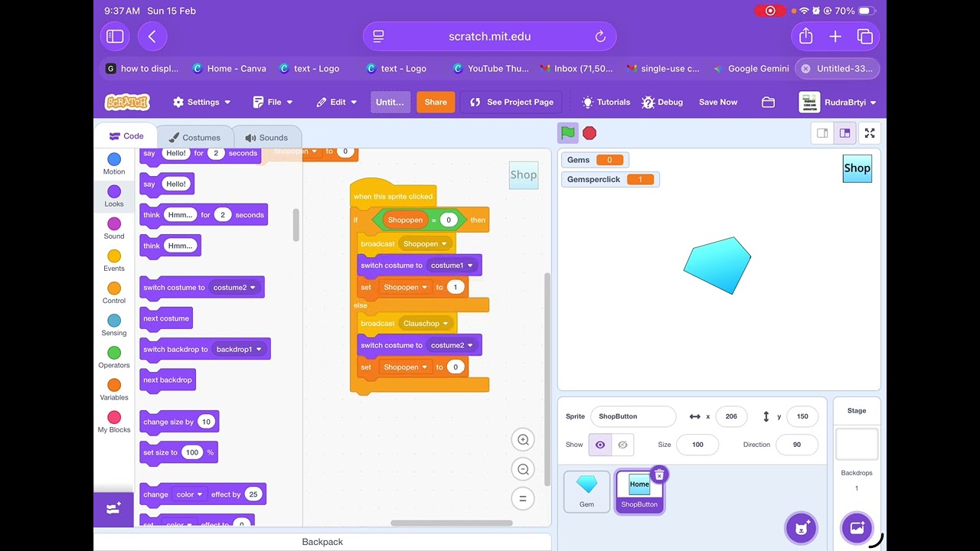
Task: Switch to small stage layout
Action: click(x=822, y=133)
